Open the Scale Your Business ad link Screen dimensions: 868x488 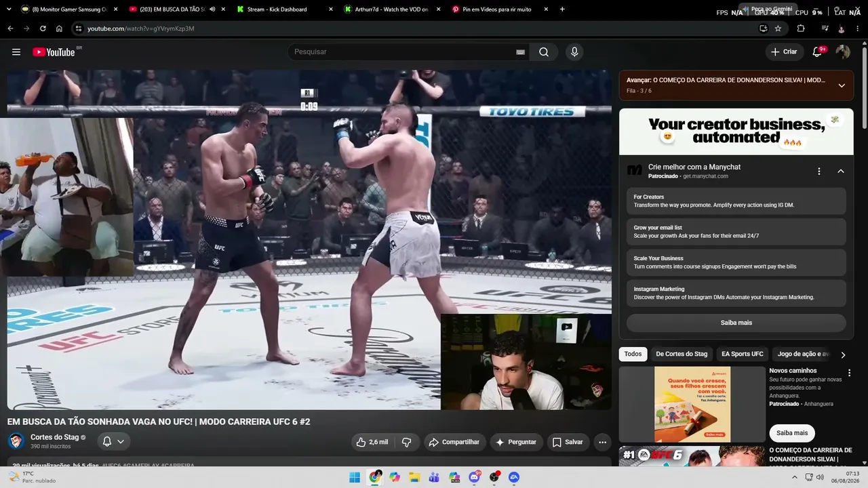pos(736,262)
